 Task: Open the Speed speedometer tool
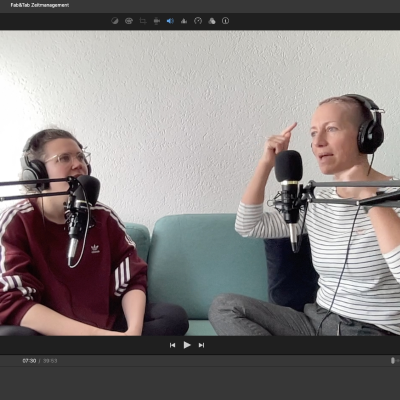(198, 21)
